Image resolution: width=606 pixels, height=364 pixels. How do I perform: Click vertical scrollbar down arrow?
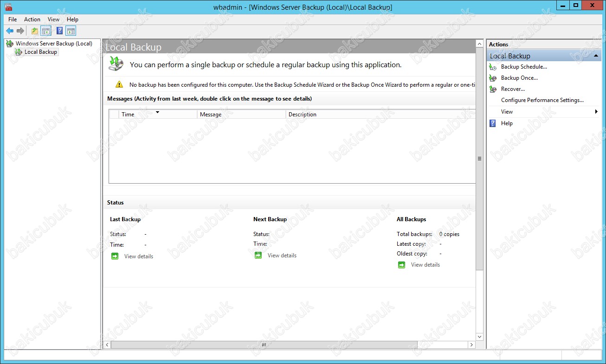click(480, 337)
